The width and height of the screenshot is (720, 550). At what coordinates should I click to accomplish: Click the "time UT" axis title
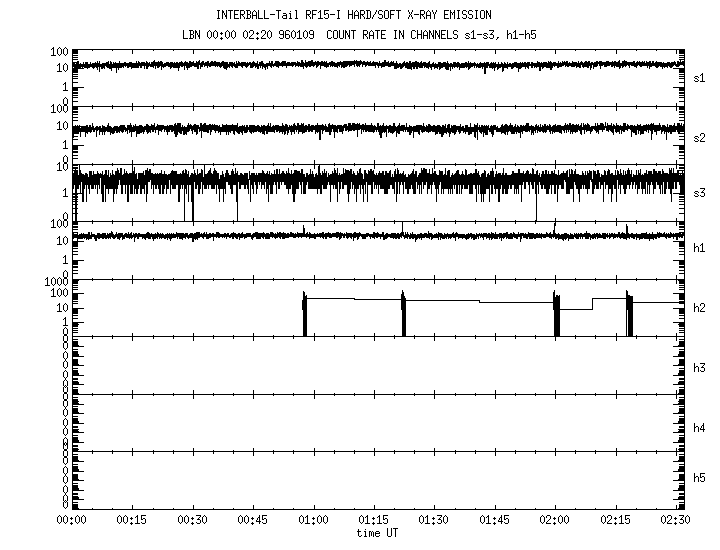pos(378,533)
